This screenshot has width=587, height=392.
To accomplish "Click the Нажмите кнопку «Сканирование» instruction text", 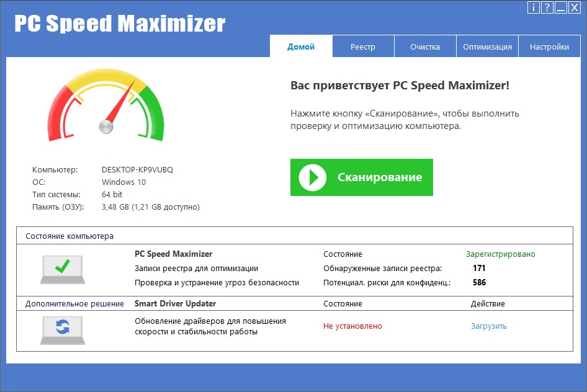I will point(405,120).
